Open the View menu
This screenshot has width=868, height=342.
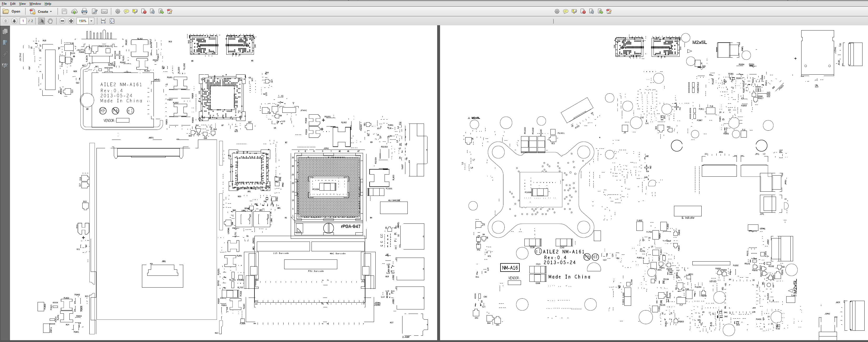22,4
